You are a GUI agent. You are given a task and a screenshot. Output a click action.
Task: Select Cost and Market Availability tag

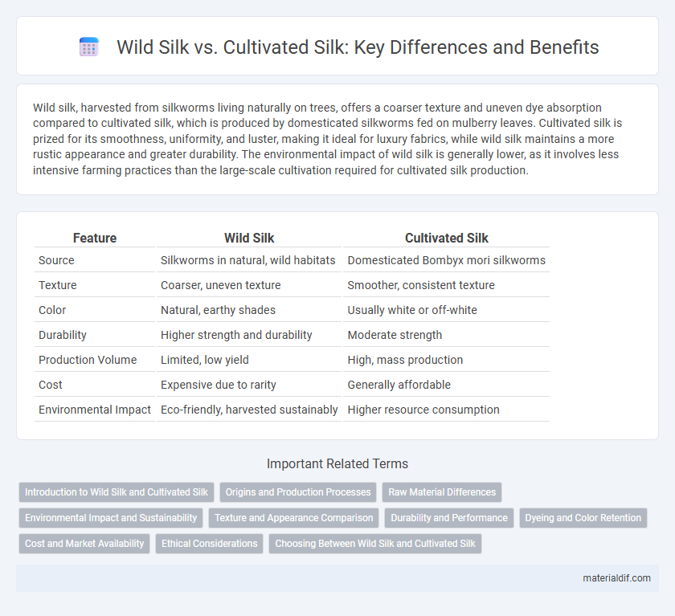tap(84, 544)
